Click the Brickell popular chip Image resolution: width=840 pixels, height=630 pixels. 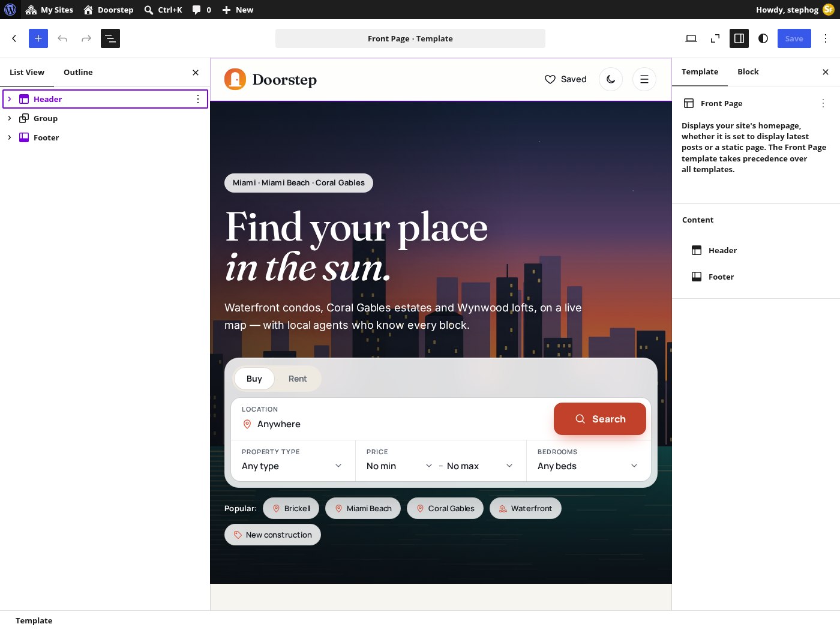pos(291,508)
